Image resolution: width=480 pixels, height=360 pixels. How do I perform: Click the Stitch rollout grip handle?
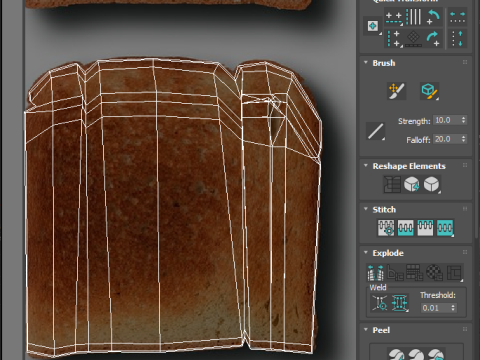click(x=465, y=209)
